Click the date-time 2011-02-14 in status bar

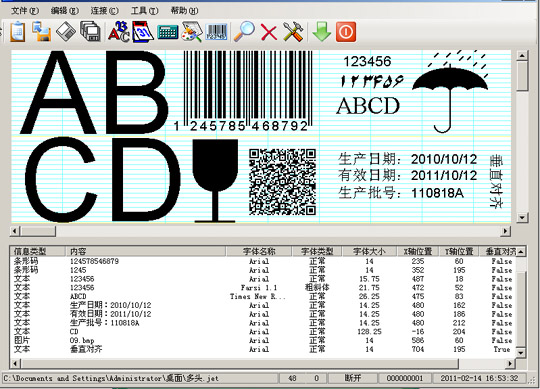tap(479, 378)
